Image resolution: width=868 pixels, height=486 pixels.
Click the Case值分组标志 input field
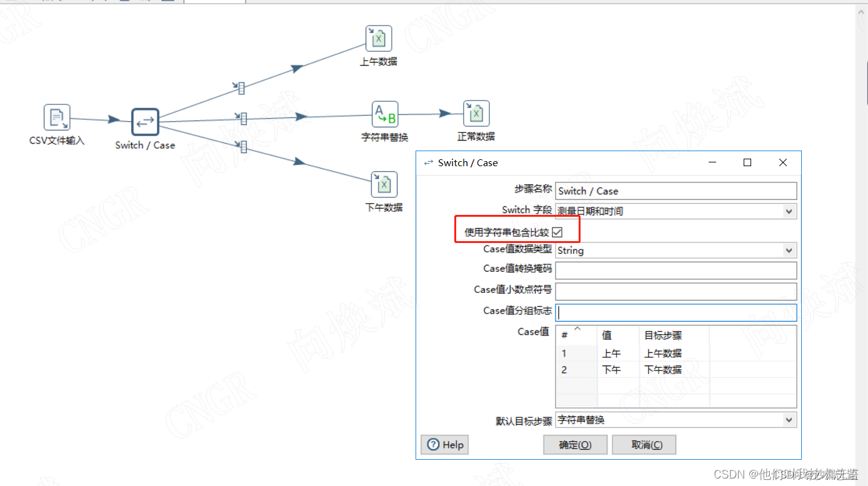click(675, 312)
